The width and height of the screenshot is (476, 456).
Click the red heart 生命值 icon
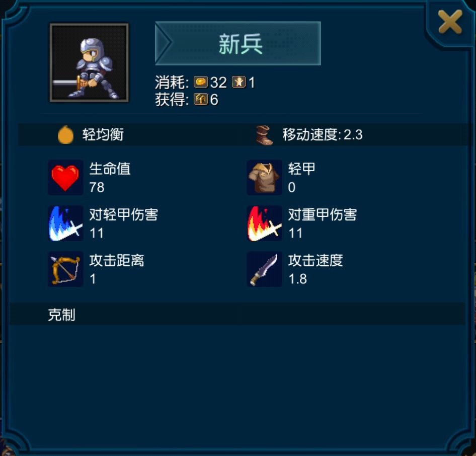pos(65,178)
